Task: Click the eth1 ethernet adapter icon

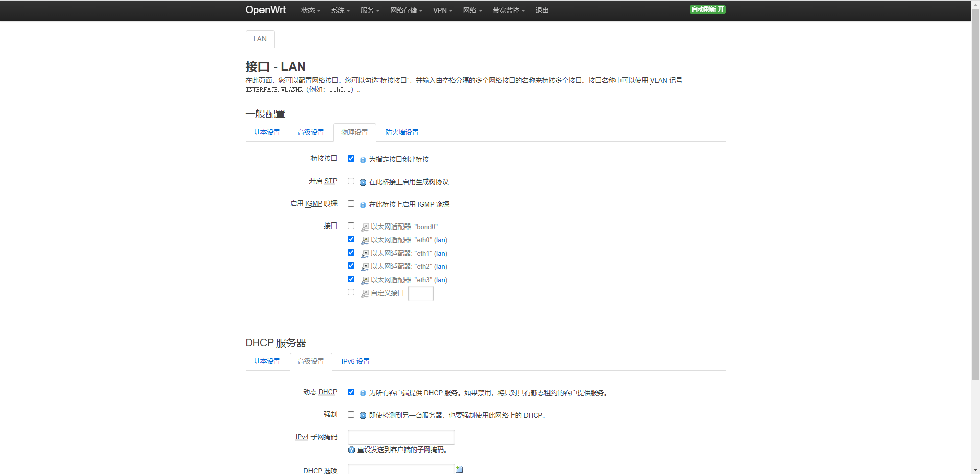Action: [365, 254]
